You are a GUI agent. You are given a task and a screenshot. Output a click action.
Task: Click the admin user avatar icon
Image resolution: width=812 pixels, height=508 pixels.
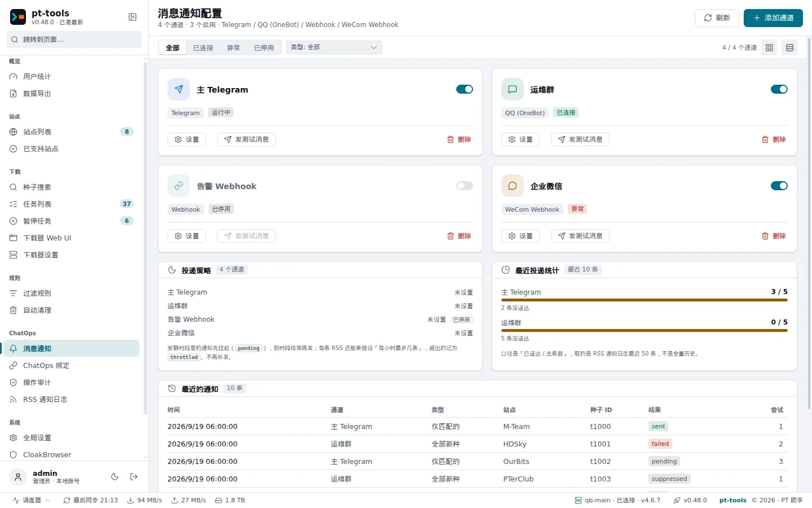(x=18, y=477)
